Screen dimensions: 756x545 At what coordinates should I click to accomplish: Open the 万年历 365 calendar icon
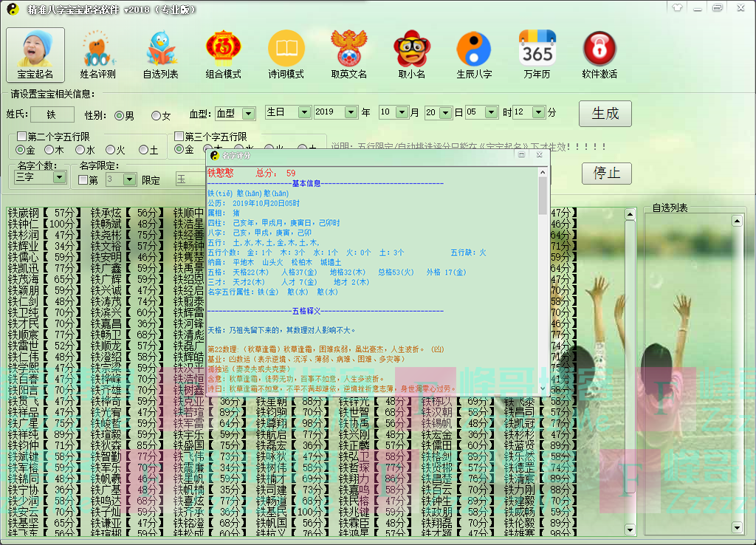537,55
